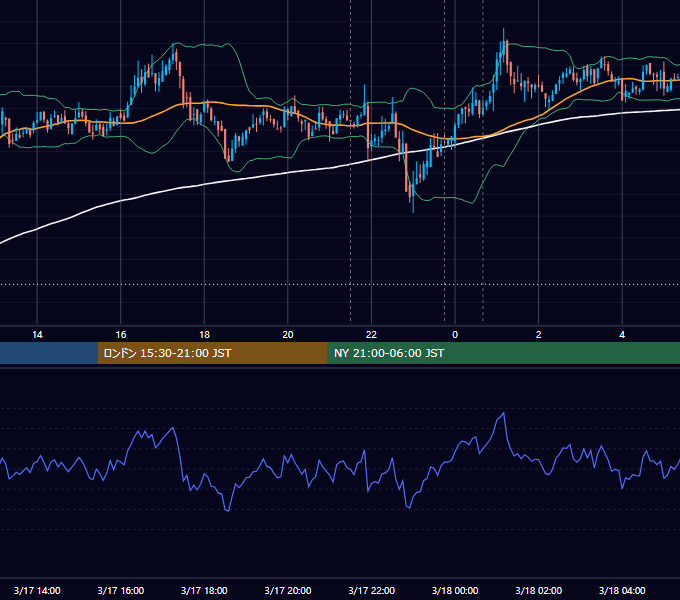
Task: Click the NY 21:00-06:00 JST session bar
Action: coord(503,353)
